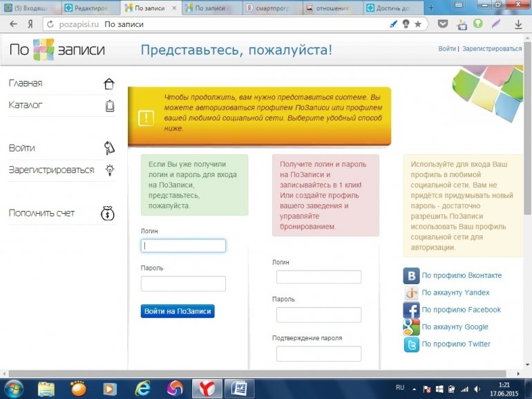Show hidden tray icons arrow in taskbar

[414, 389]
